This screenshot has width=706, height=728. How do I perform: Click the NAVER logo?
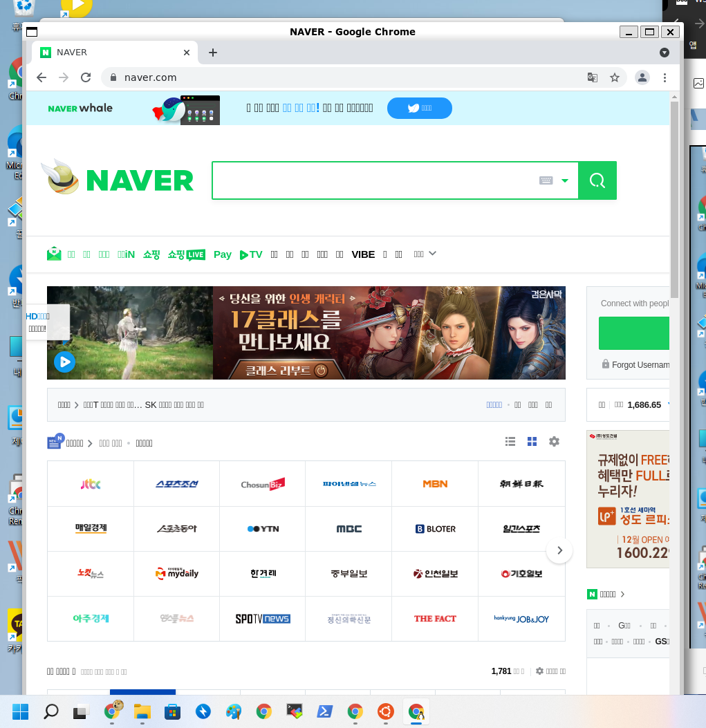(x=140, y=180)
